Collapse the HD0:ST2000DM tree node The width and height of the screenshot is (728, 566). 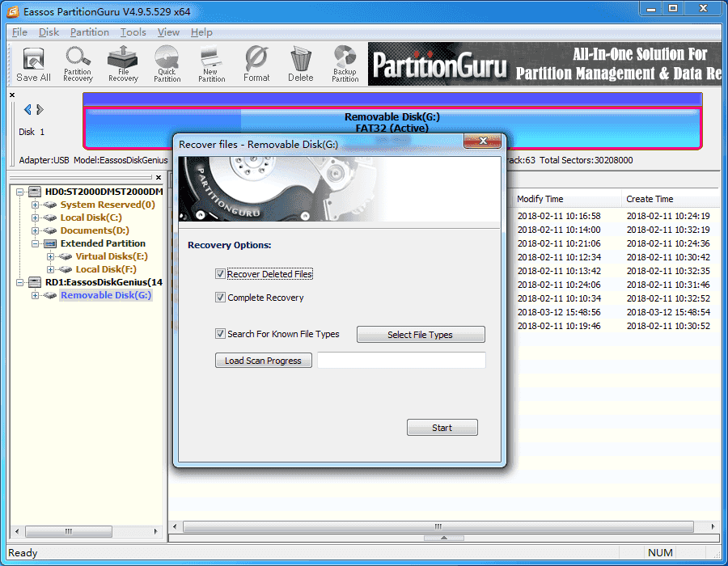click(20, 192)
